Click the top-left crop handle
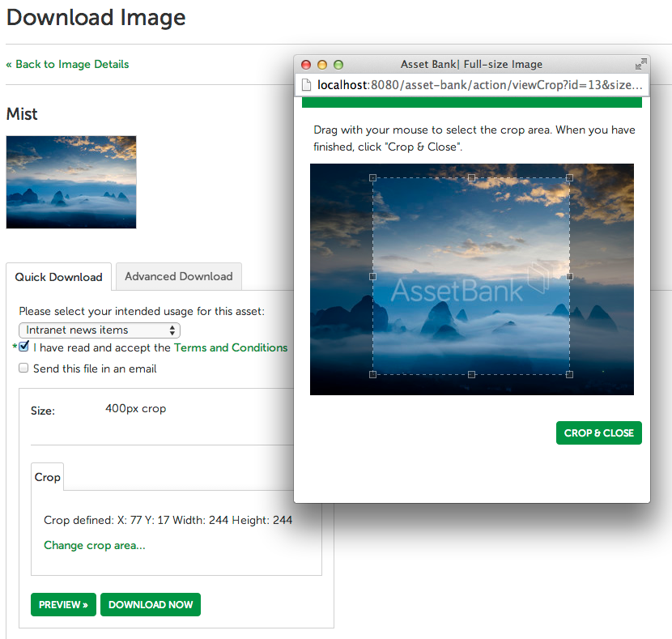This screenshot has height=639, width=672. pos(372,177)
